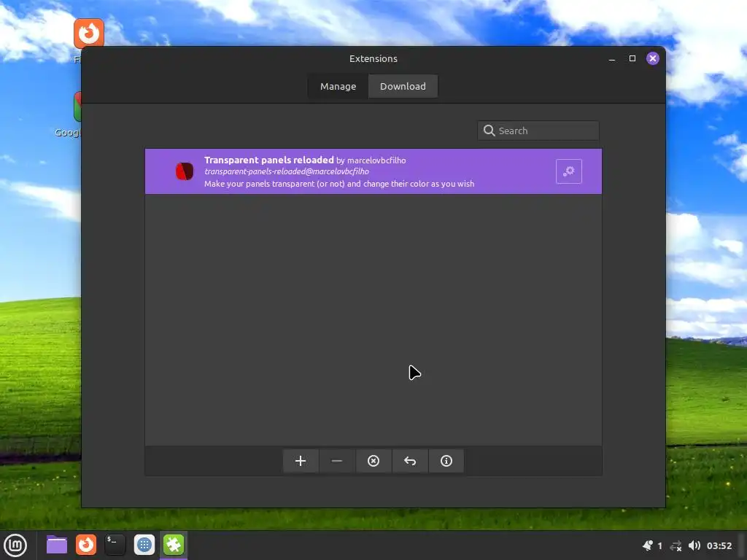Open Firefox from the taskbar
Screen dimensions: 747x560
coord(86,545)
